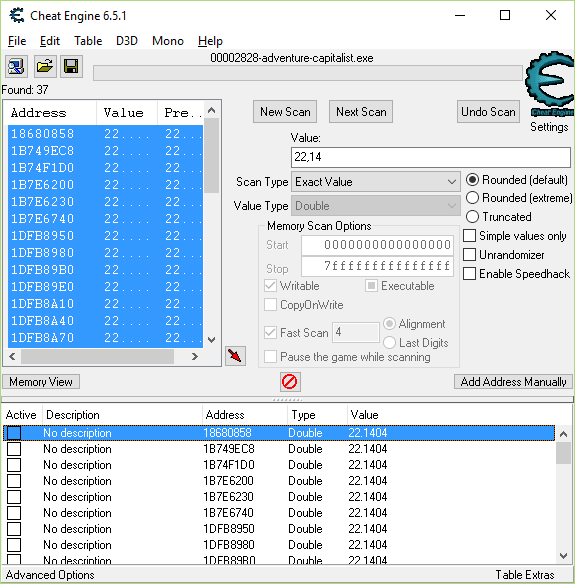Select Truncated radio button

[472, 216]
